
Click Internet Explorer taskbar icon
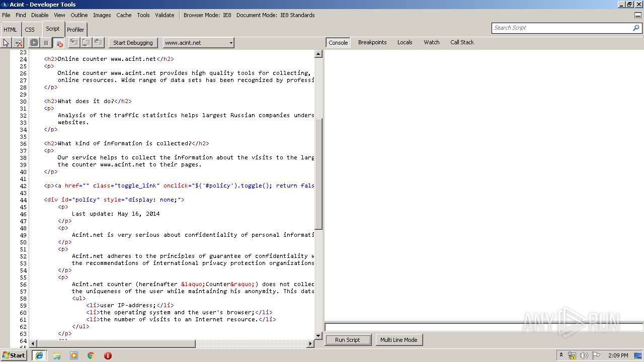(x=39, y=355)
